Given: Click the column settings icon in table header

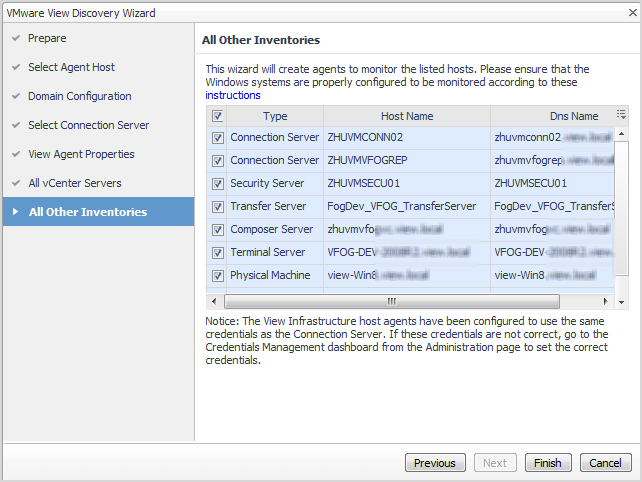Looking at the screenshot, I should tap(621, 115).
